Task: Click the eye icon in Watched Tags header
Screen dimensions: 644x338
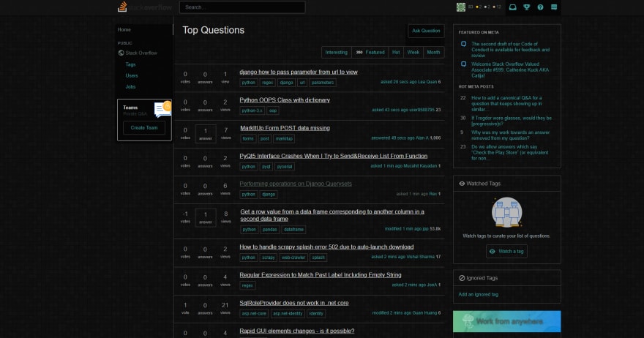Action: 462,184
